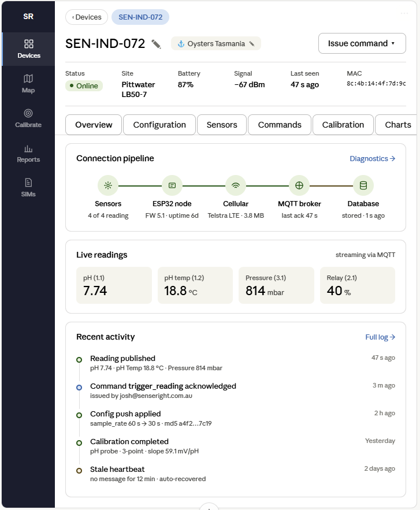Click the ESP32 node pipeline icon

click(172, 185)
